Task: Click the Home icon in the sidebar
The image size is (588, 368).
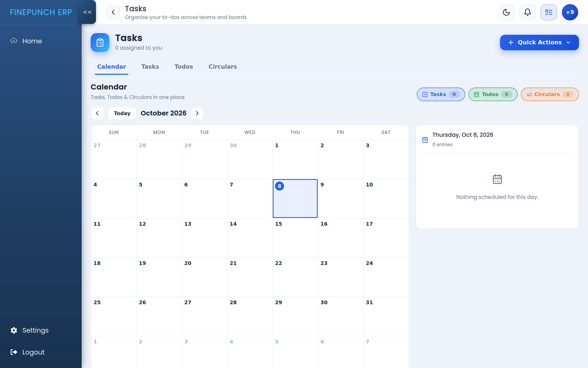Action: click(x=14, y=40)
